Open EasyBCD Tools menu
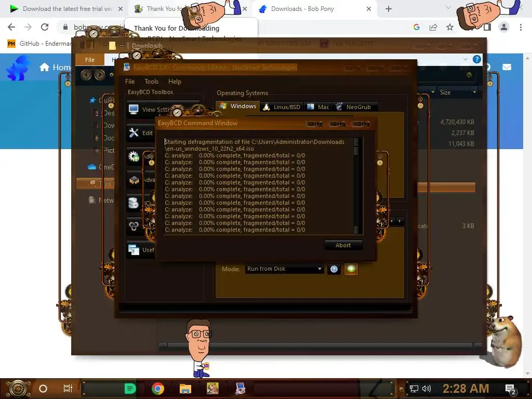 [x=151, y=82]
